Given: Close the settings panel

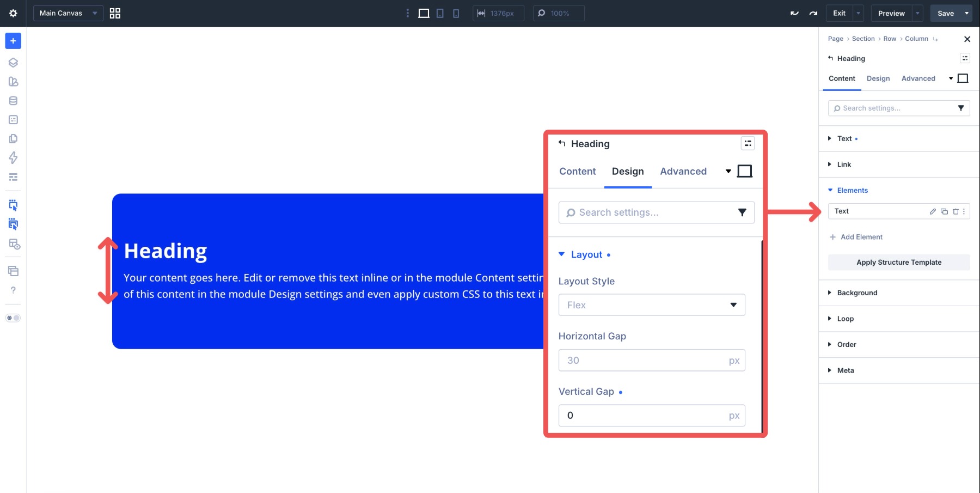Looking at the screenshot, I should tap(967, 39).
